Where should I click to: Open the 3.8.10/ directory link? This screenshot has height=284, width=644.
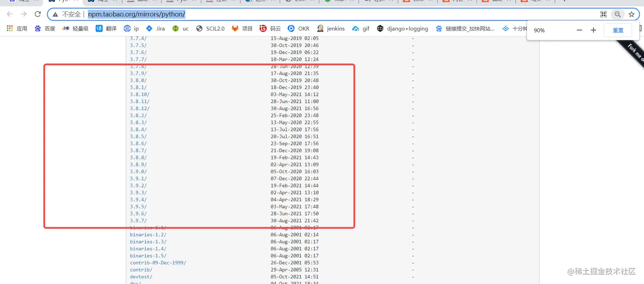tap(140, 94)
